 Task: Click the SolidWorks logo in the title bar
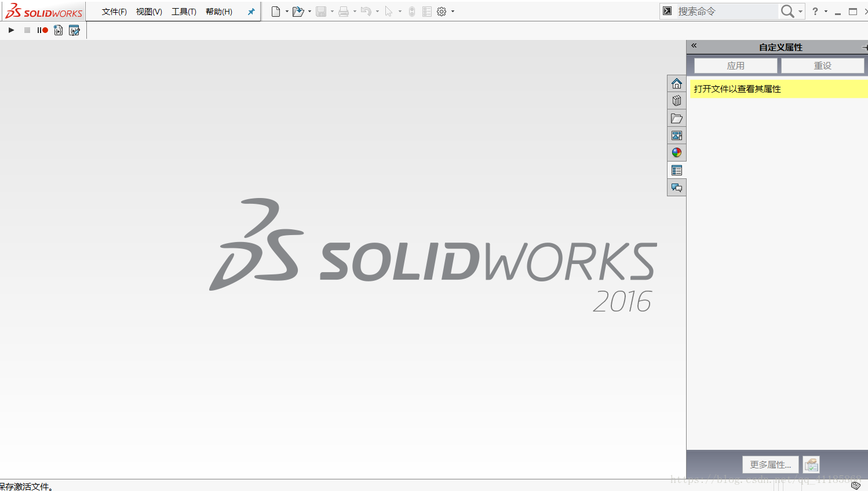44,12
